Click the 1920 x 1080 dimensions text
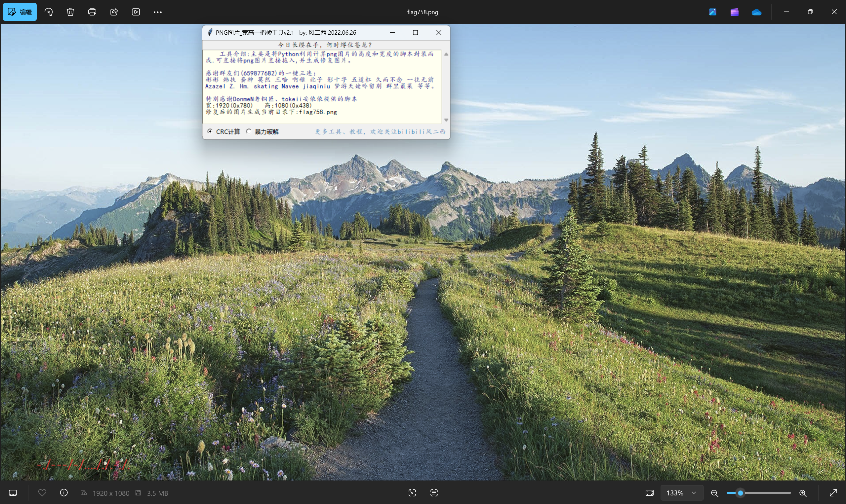Viewport: 846px width, 504px height. (x=111, y=493)
